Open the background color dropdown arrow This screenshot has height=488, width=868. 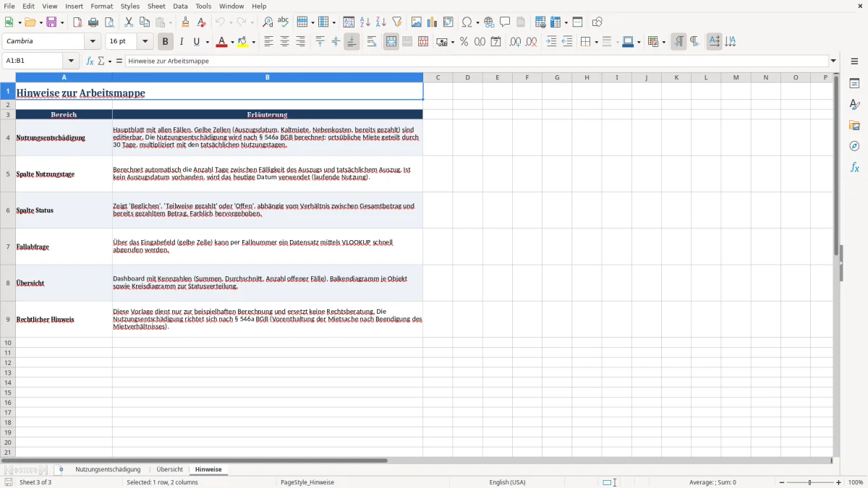pyautogui.click(x=253, y=42)
